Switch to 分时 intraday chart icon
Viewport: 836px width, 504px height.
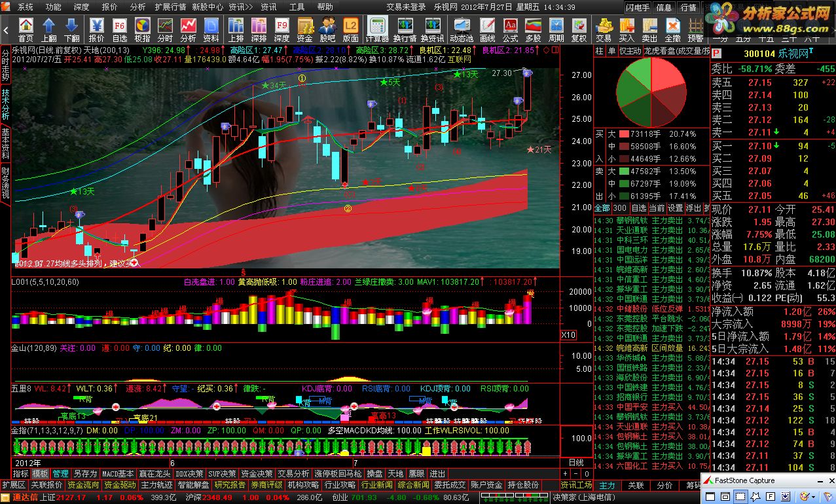(166, 29)
